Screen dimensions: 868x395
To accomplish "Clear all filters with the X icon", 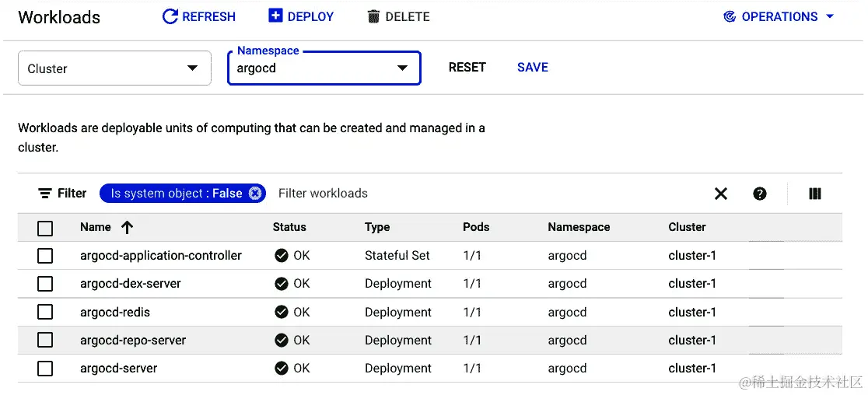I will point(721,194).
